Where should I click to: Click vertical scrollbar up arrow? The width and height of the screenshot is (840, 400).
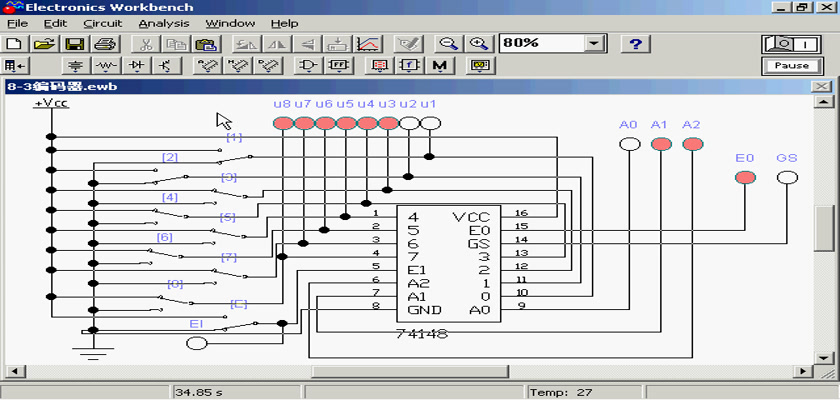(824, 102)
